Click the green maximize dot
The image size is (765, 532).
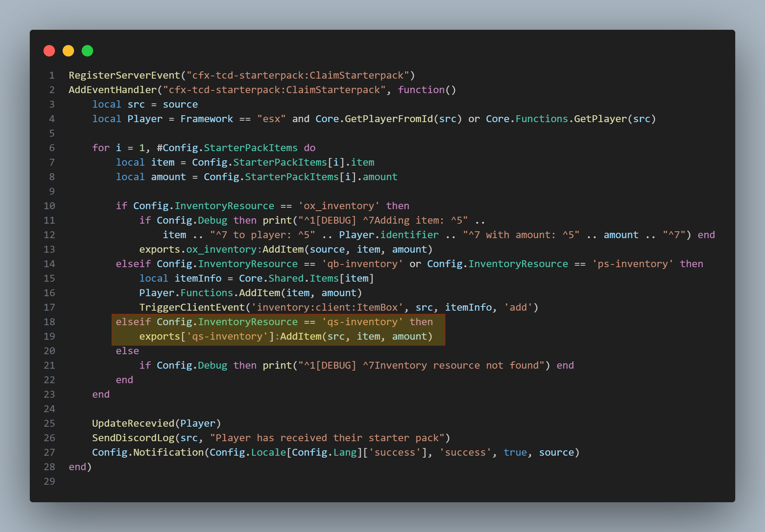(x=87, y=51)
